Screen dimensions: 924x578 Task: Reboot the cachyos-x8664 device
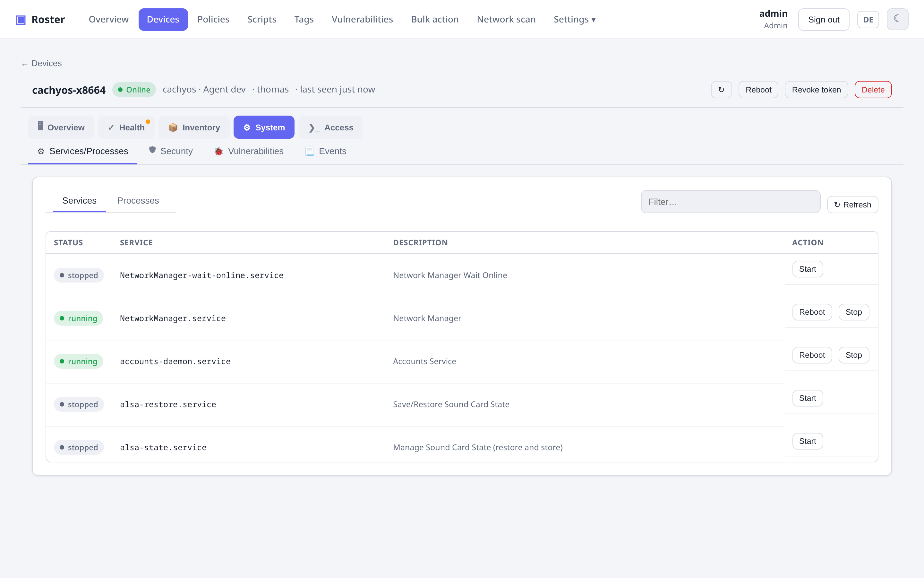click(758, 90)
